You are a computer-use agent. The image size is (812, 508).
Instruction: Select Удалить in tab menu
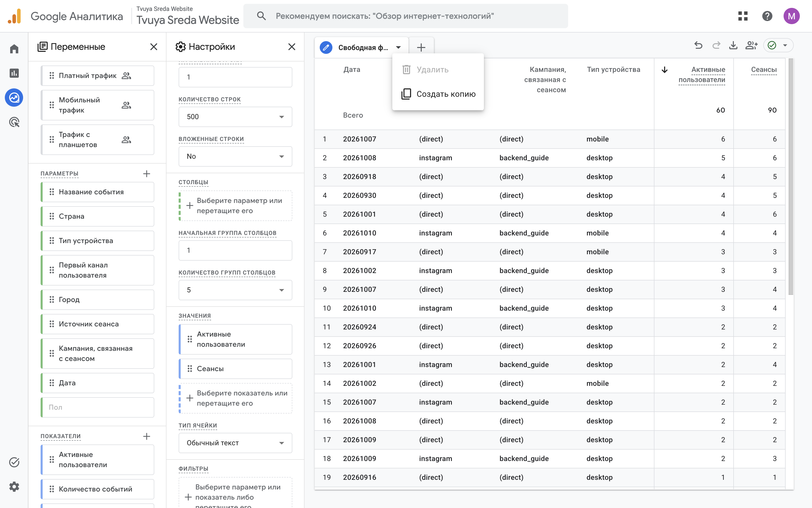click(438, 70)
